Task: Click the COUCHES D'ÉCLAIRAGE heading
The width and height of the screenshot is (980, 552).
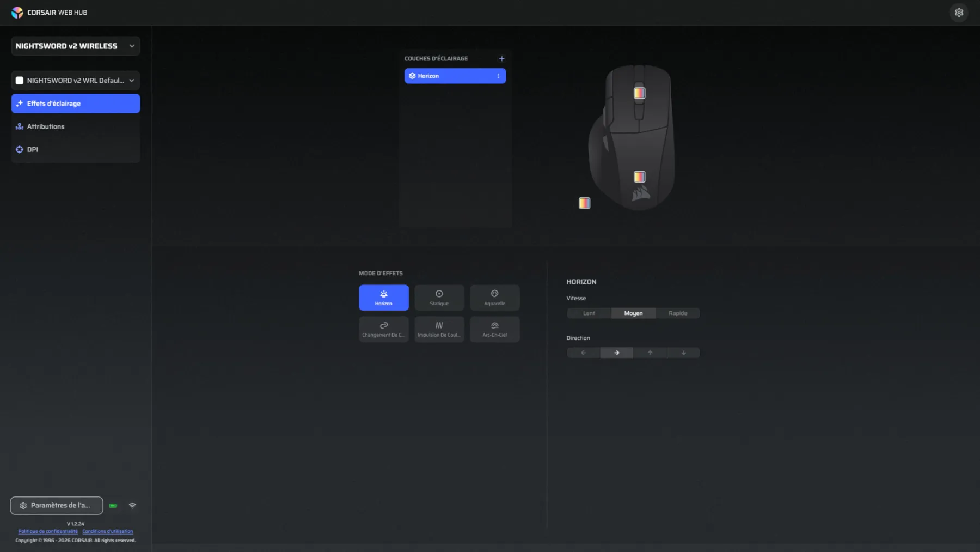Action: pos(436,58)
